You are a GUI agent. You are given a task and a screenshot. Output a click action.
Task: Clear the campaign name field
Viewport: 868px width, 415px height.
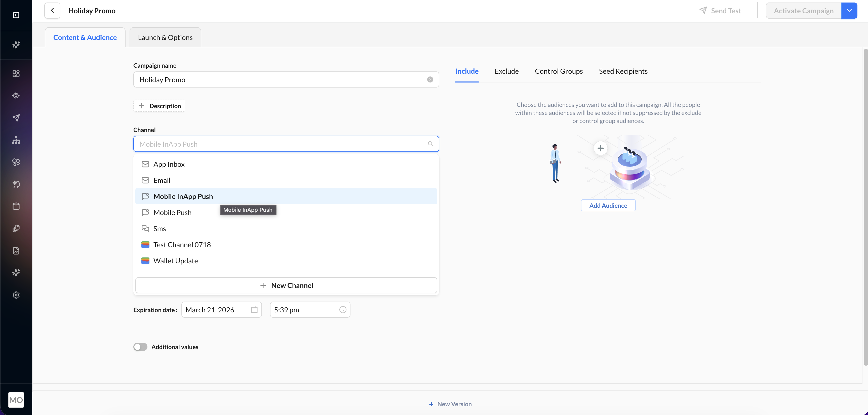tap(430, 79)
